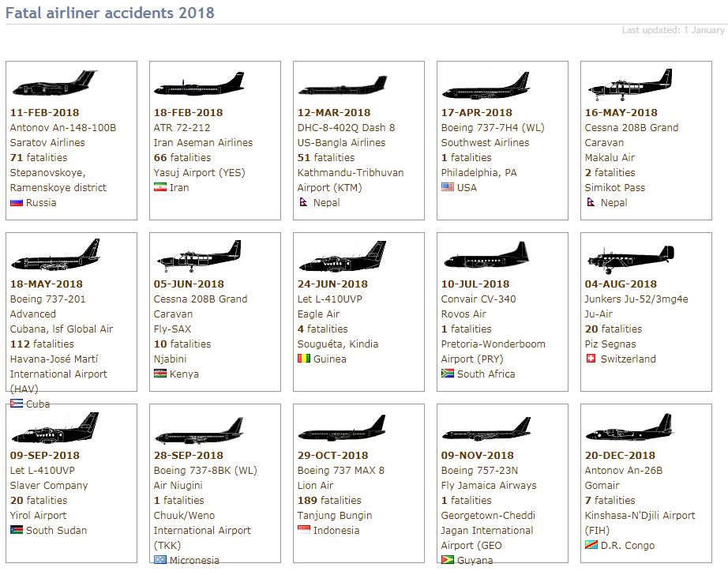Click the Russia flag icon

coord(17,203)
